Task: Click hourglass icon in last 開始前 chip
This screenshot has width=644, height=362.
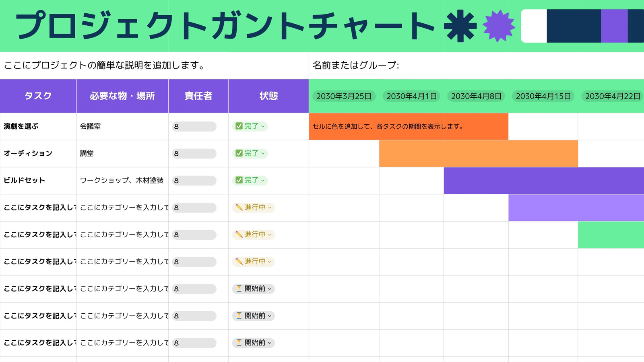Action: click(x=239, y=342)
